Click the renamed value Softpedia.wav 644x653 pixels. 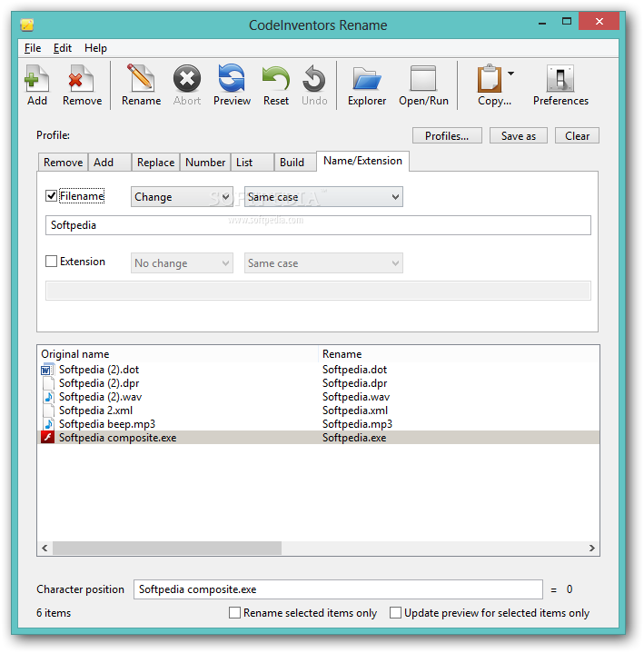click(356, 397)
